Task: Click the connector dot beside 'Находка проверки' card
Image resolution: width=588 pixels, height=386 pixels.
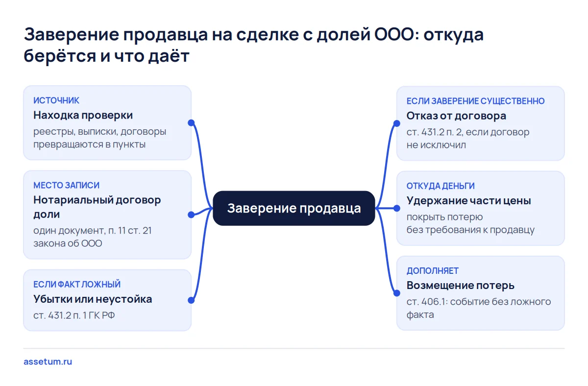Action: pos(191,123)
